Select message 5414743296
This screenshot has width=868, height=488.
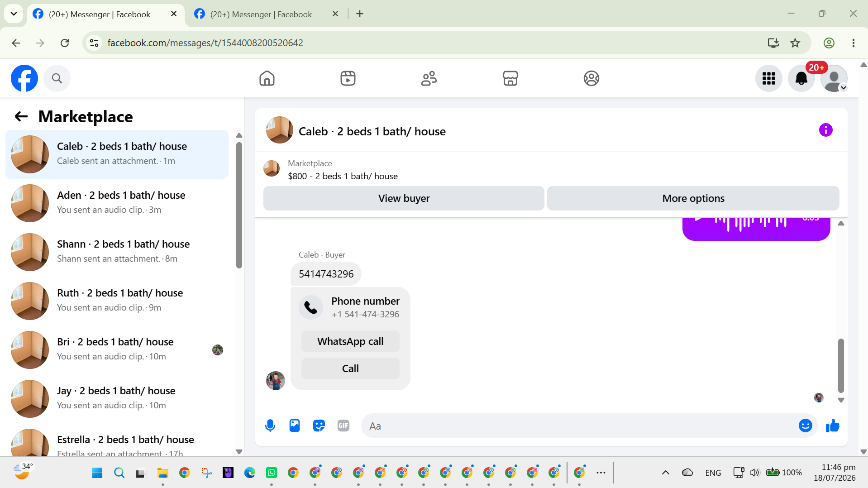(326, 274)
